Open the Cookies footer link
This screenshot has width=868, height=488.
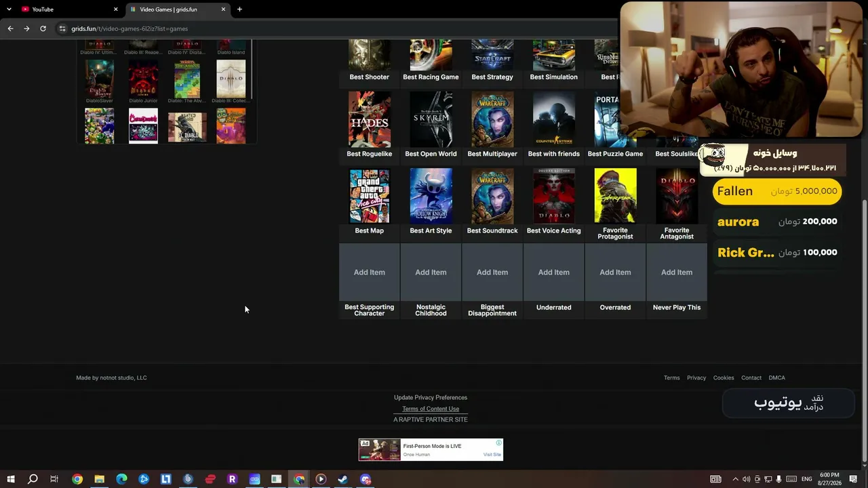coord(724,378)
